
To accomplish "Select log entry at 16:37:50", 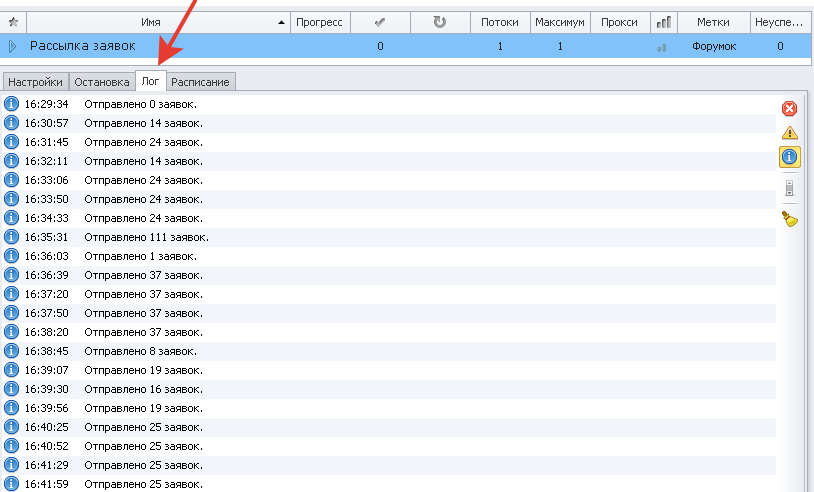I will [x=388, y=313].
